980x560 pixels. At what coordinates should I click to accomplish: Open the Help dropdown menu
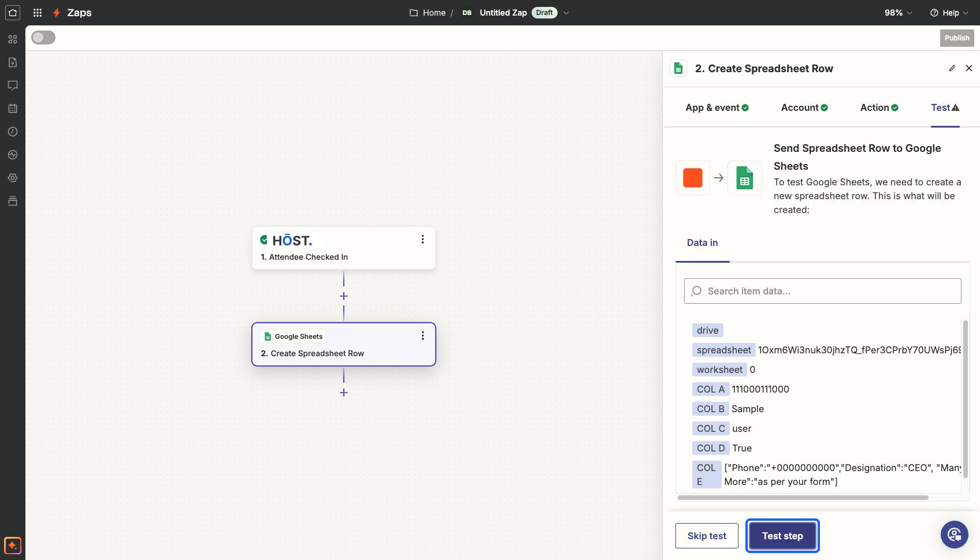949,13
